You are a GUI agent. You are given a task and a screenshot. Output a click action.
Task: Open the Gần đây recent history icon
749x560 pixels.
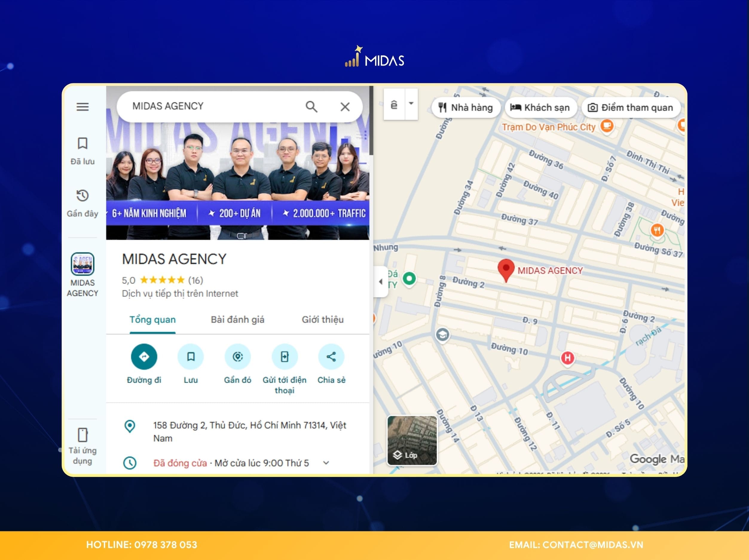tap(82, 196)
